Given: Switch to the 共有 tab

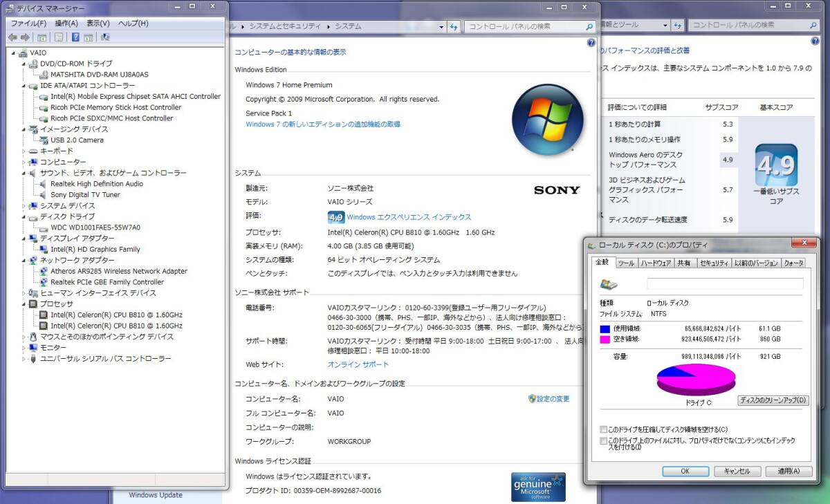Looking at the screenshot, I should click(684, 263).
